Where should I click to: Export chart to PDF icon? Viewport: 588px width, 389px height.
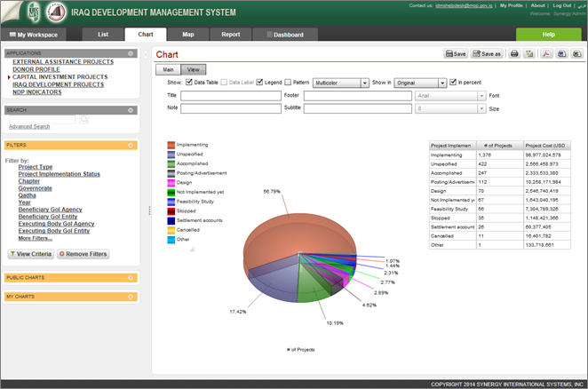coord(546,53)
